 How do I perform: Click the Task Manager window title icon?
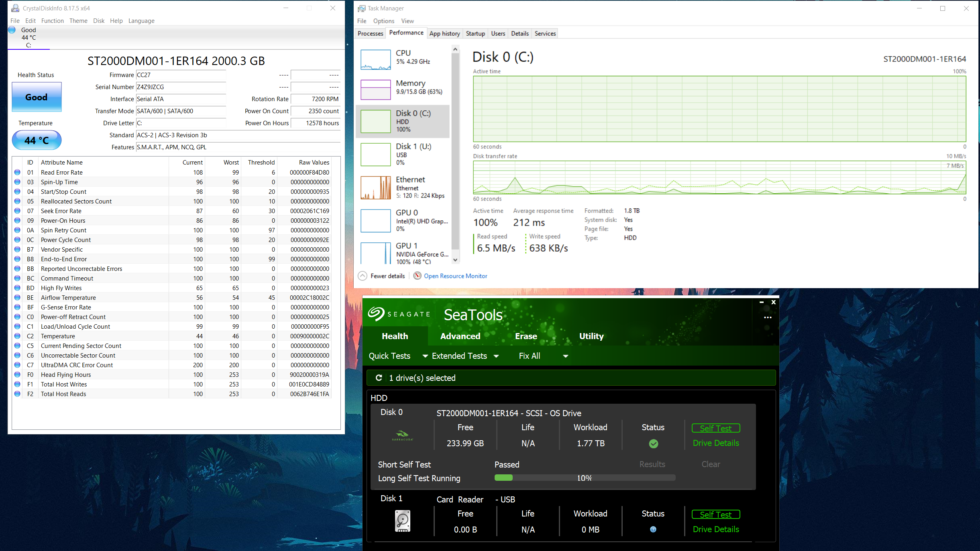362,8
